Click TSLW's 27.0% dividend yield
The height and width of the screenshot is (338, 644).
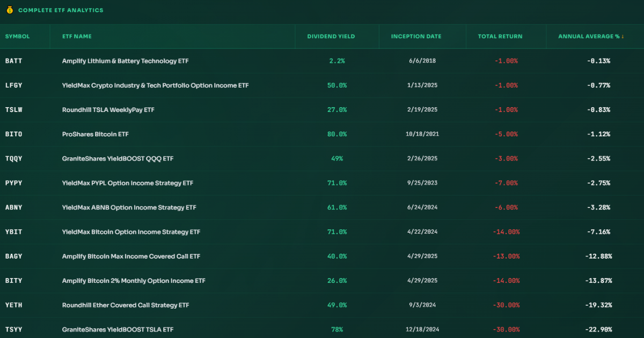pyautogui.click(x=337, y=110)
